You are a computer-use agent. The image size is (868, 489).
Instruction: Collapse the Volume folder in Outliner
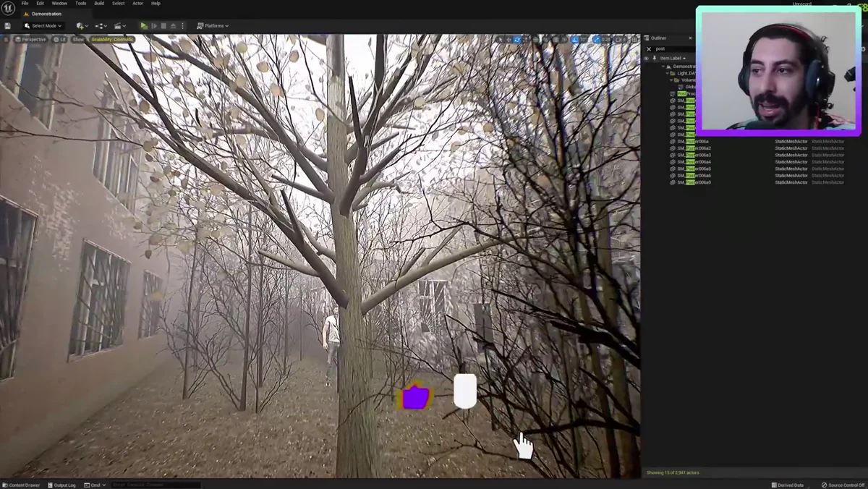(x=671, y=80)
